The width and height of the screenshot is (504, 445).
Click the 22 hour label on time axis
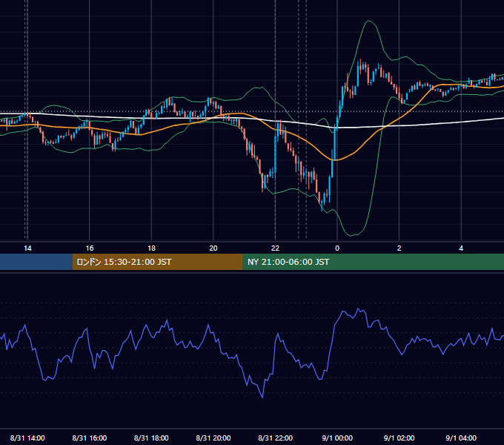point(275,248)
